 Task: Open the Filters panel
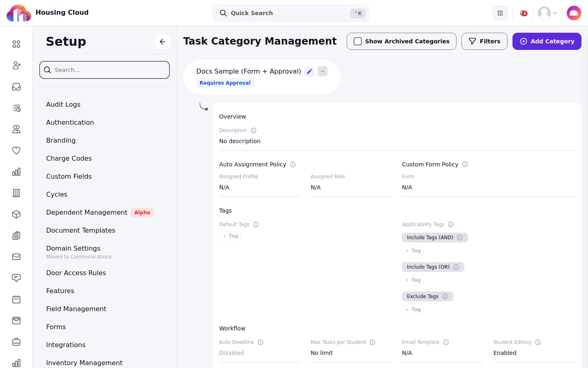coord(484,41)
